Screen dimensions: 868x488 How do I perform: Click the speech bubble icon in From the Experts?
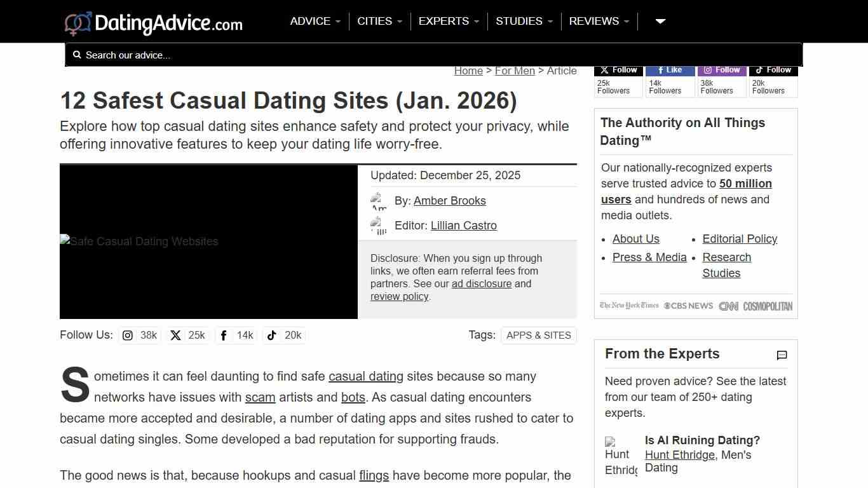[781, 355]
